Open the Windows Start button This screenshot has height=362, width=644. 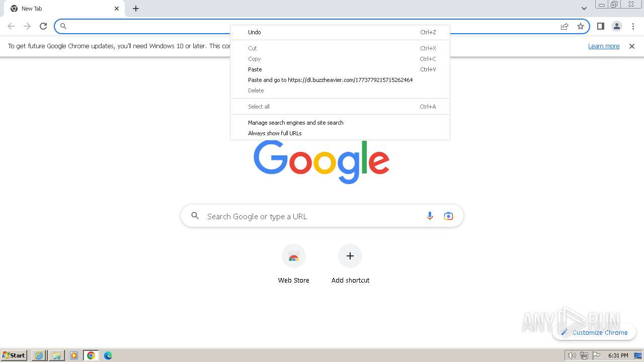(x=14, y=355)
